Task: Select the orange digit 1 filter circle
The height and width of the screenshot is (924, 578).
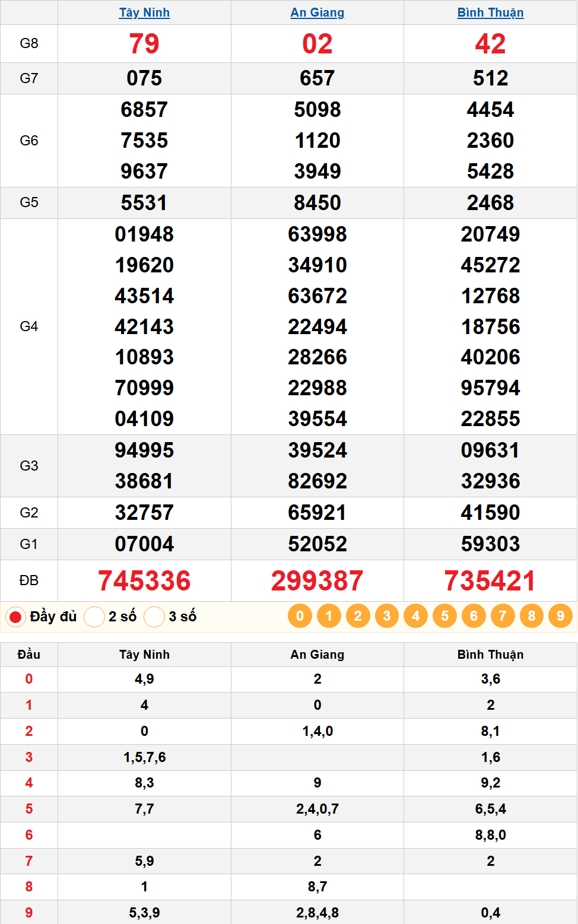Action: (x=329, y=616)
